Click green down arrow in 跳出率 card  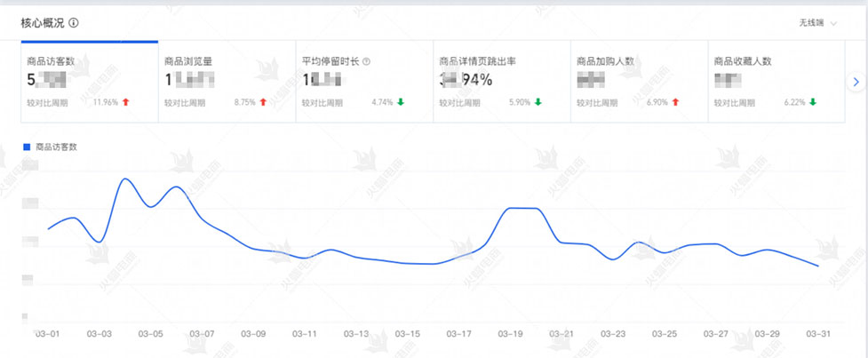[x=538, y=102]
